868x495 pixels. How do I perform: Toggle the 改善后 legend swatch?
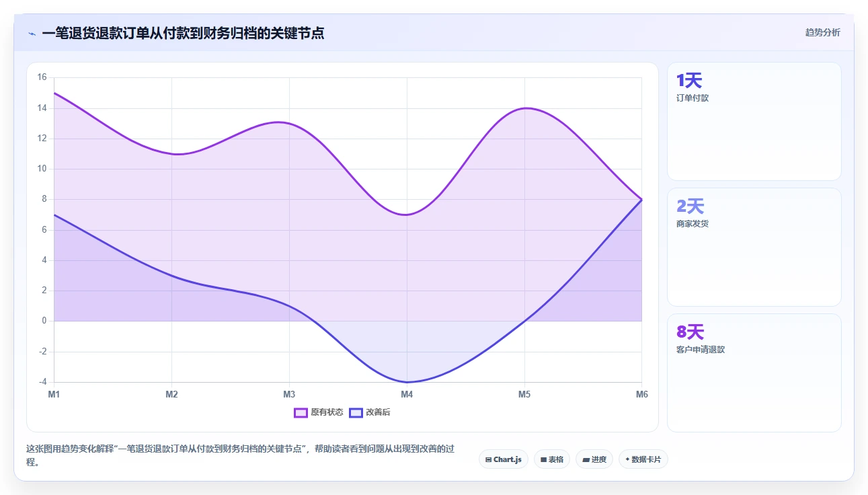356,412
